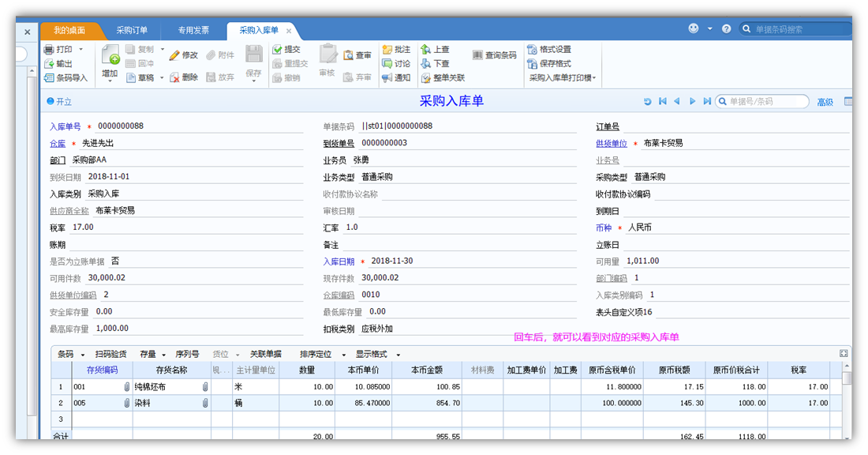Click the 下查 trace down icon
Viewport: 868px width, 455px height.
pos(425,64)
